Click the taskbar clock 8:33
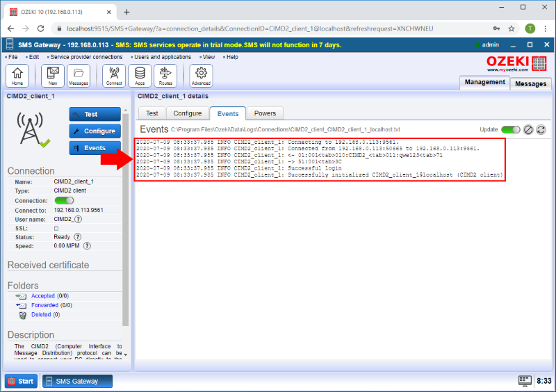The width and height of the screenshot is (556, 392). pyautogui.click(x=544, y=381)
